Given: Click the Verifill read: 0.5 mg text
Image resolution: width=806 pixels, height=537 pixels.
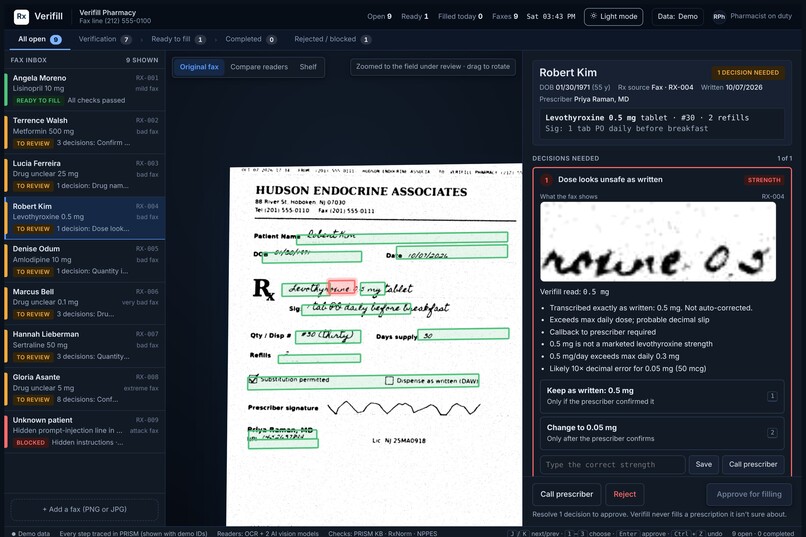Looking at the screenshot, I should (574, 292).
